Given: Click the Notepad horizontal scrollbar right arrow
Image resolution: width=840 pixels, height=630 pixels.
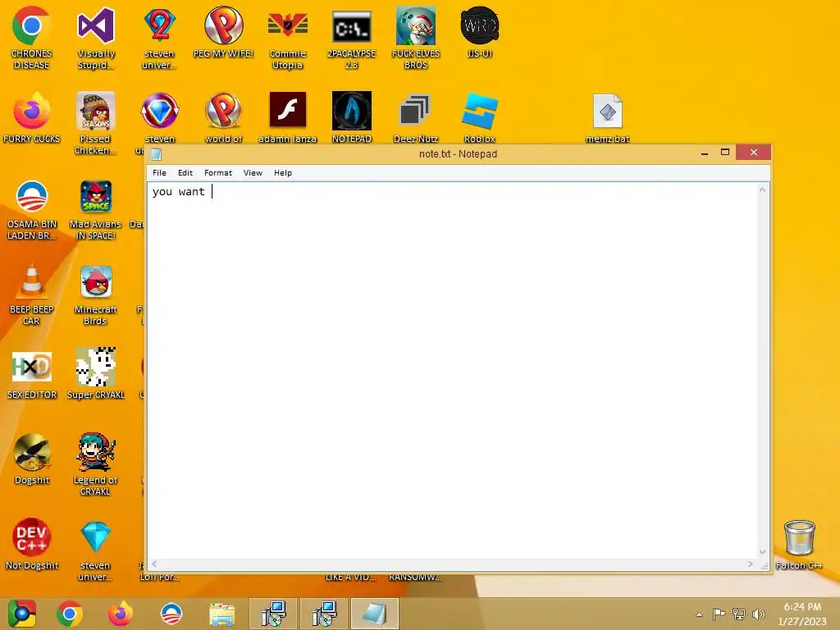Looking at the screenshot, I should pyautogui.click(x=751, y=564).
